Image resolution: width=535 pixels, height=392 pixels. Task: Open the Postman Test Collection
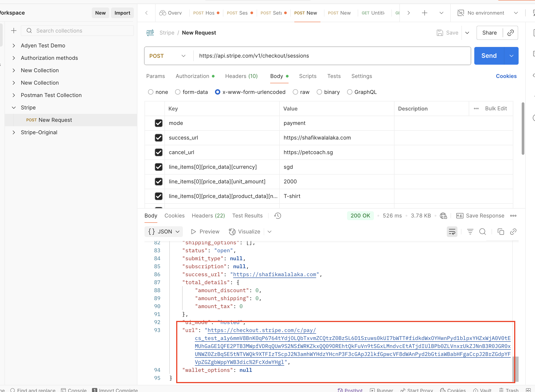tap(51, 95)
